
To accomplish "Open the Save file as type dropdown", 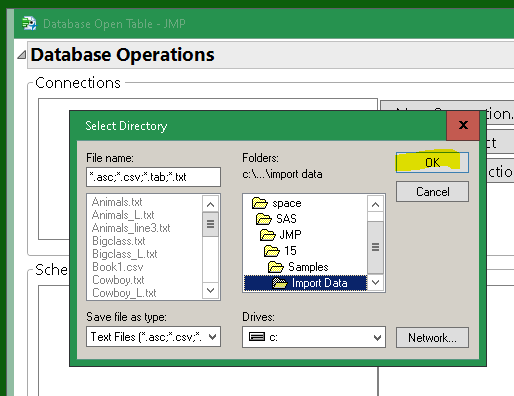I will click(x=153, y=337).
